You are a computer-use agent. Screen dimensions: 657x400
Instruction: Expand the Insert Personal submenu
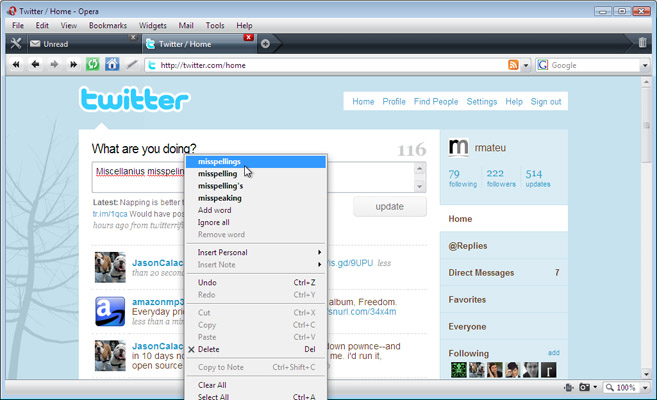point(256,252)
